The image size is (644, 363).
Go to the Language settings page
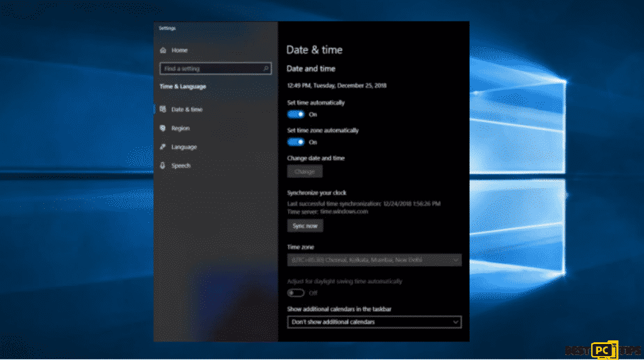[x=184, y=147]
